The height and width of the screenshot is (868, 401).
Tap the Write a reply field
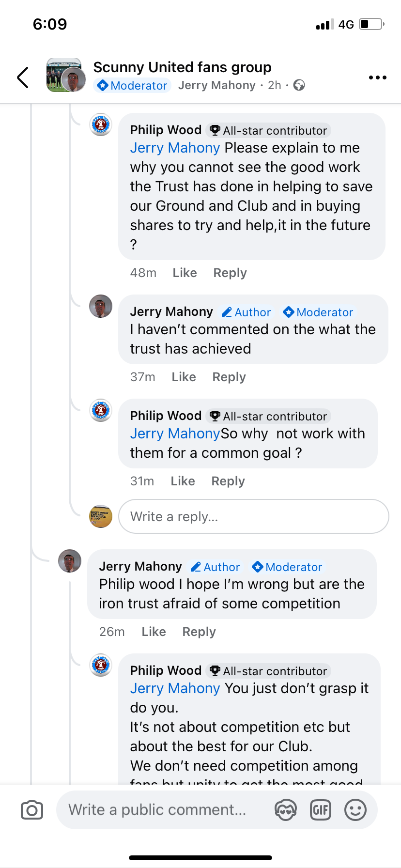click(x=253, y=516)
